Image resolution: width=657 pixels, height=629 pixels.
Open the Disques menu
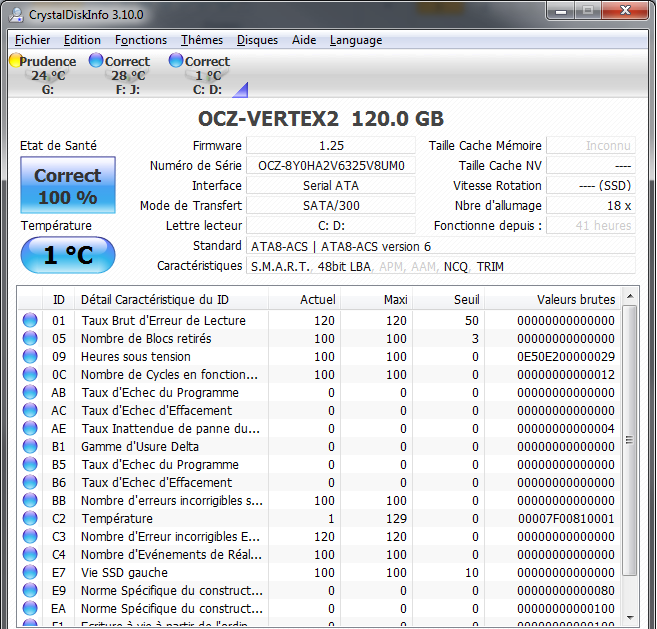pos(257,40)
